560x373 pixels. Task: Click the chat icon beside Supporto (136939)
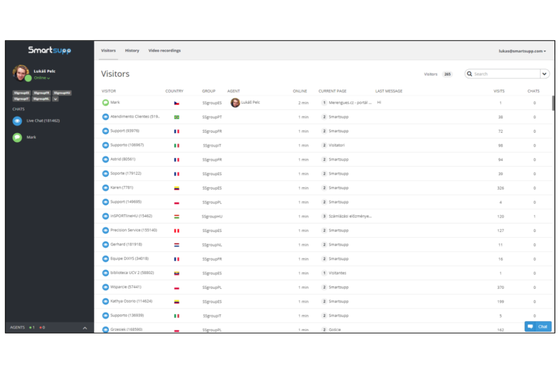[x=105, y=315]
